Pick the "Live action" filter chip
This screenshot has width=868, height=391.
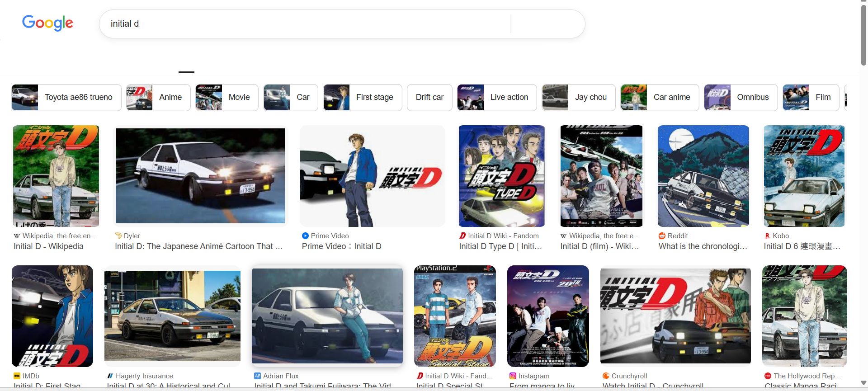click(497, 97)
